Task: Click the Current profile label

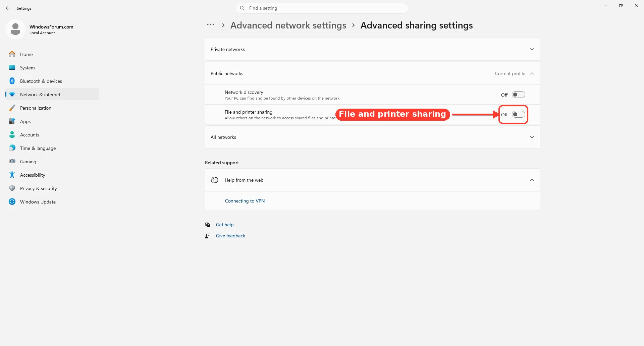Action: (510, 73)
